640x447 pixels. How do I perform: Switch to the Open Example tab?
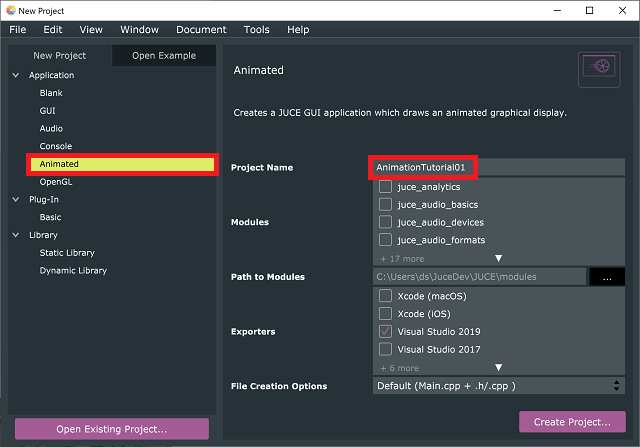pos(164,56)
